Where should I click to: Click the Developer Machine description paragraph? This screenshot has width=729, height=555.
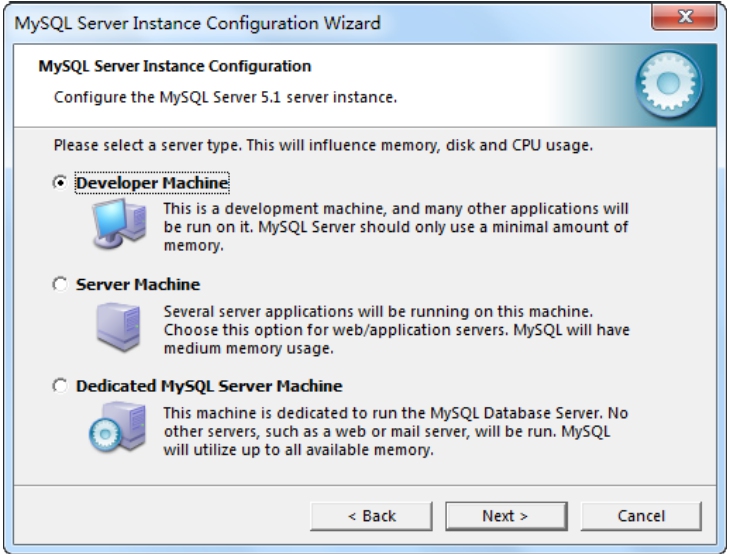[396, 227]
